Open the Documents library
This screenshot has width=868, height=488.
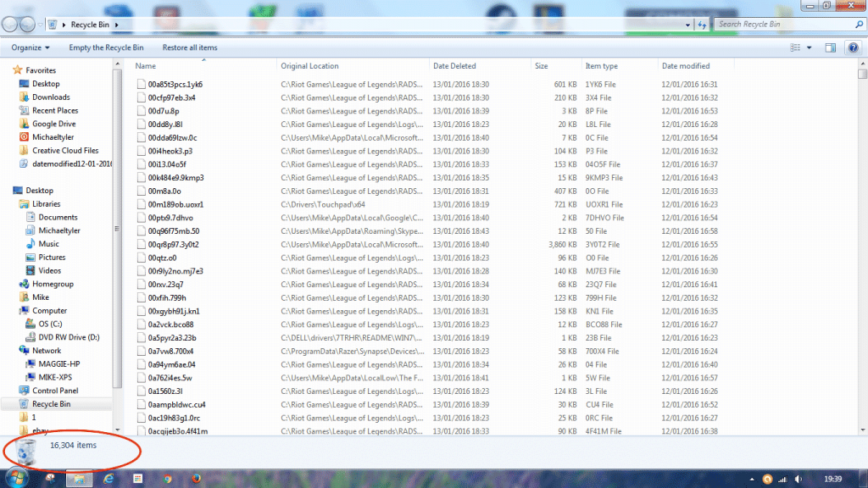point(58,217)
